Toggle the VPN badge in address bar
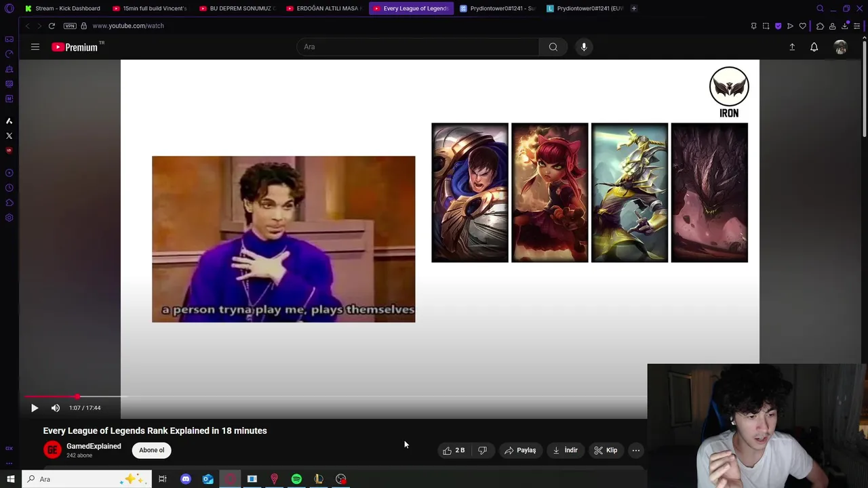The height and width of the screenshot is (488, 868). click(x=70, y=26)
